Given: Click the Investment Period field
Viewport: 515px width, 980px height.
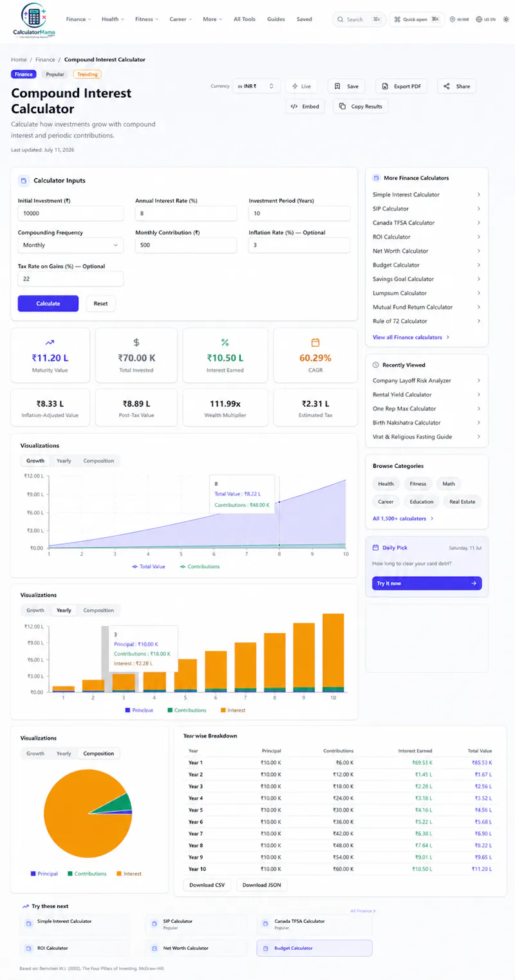Looking at the screenshot, I should tap(299, 214).
